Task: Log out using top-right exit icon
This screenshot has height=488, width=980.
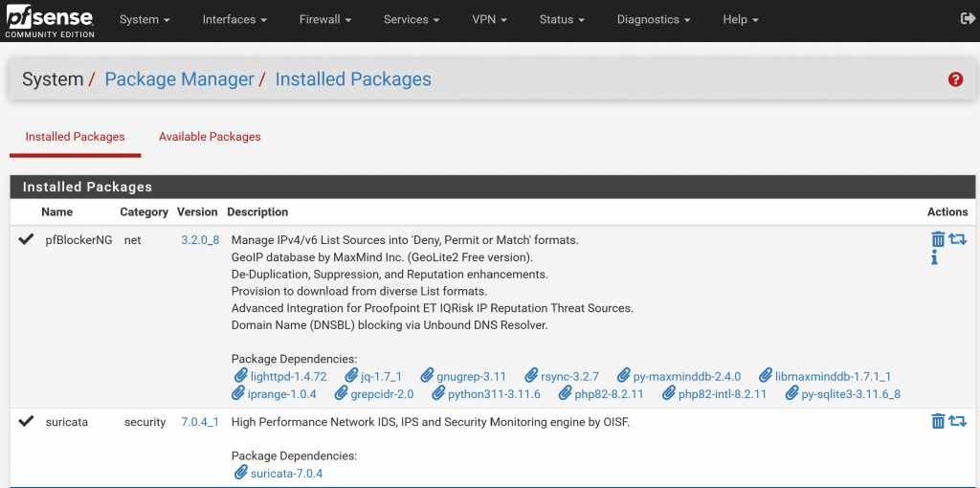Action: pyautogui.click(x=967, y=19)
